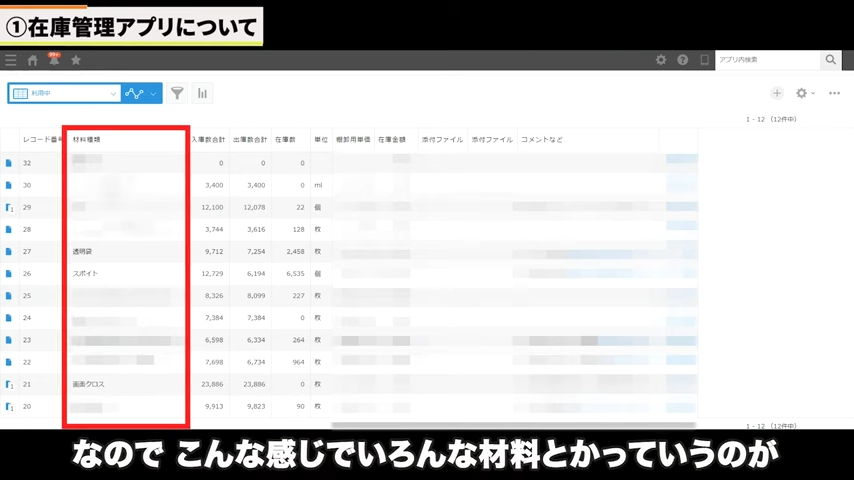Click the コメントなど column header
854x480 pixels.
coord(541,139)
